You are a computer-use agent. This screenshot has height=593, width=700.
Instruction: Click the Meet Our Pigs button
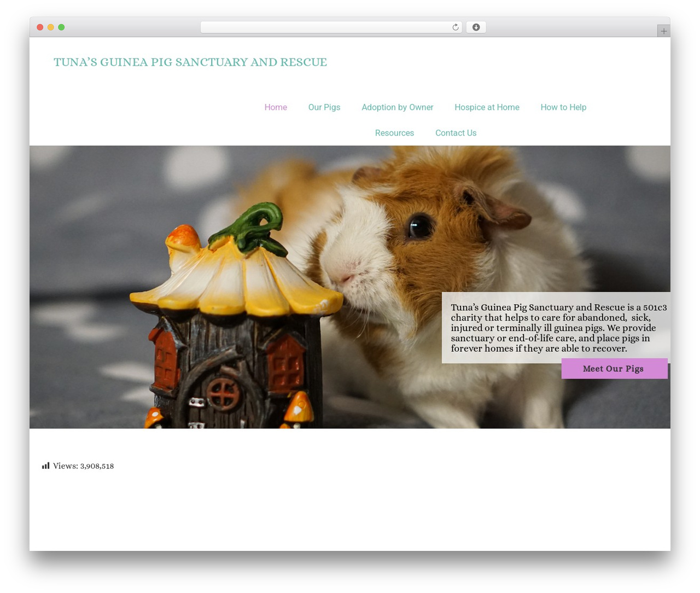[614, 369]
